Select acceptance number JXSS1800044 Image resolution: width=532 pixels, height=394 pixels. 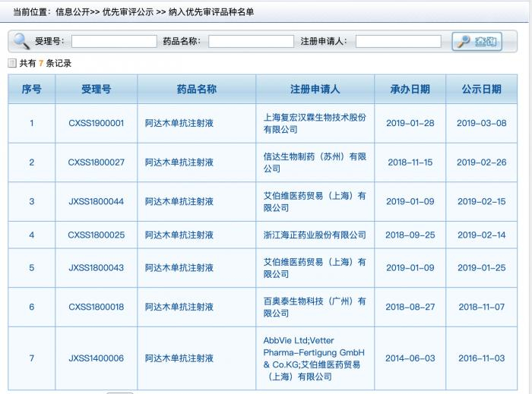97,202
